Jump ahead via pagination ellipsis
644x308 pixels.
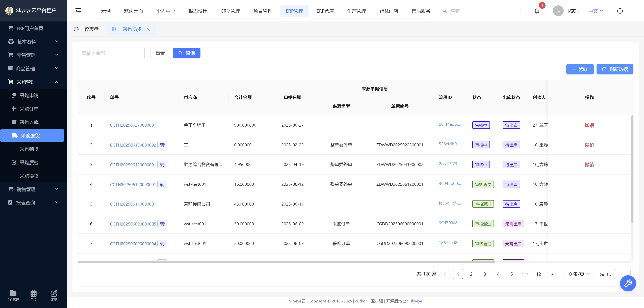[x=525, y=274]
